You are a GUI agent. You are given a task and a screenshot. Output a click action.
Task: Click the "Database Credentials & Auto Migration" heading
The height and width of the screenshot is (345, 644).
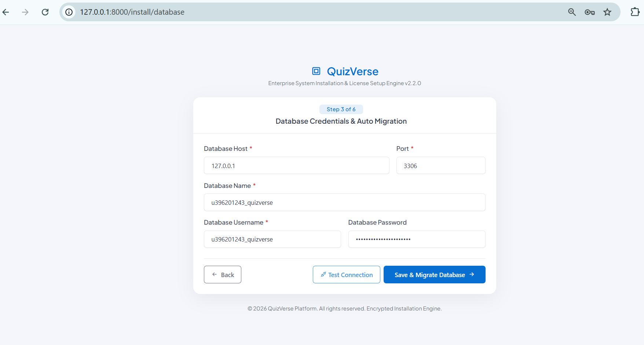pyautogui.click(x=341, y=121)
